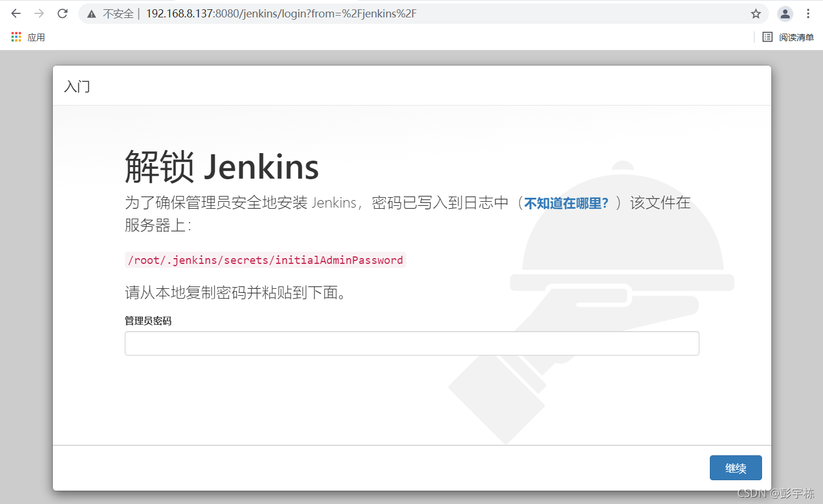Image resolution: width=823 pixels, height=504 pixels.
Task: Open the 应用 apps shortcut in bookmarks bar
Action: 28,37
